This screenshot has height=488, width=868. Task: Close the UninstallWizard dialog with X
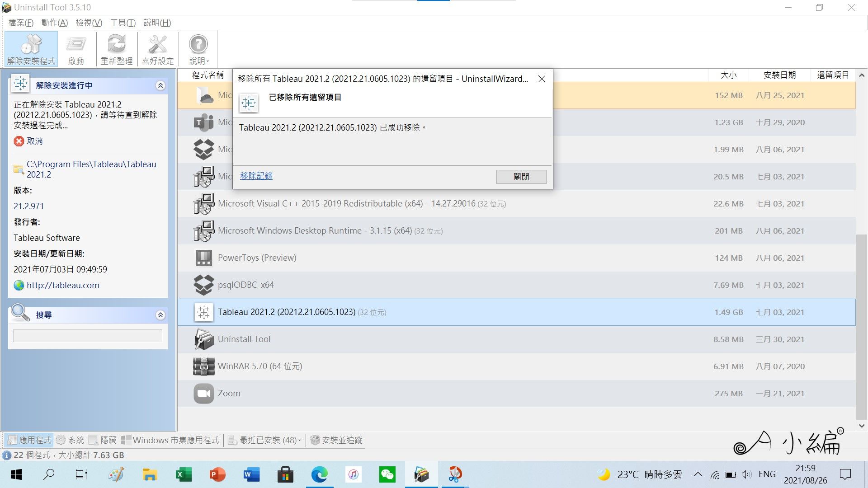(x=542, y=79)
